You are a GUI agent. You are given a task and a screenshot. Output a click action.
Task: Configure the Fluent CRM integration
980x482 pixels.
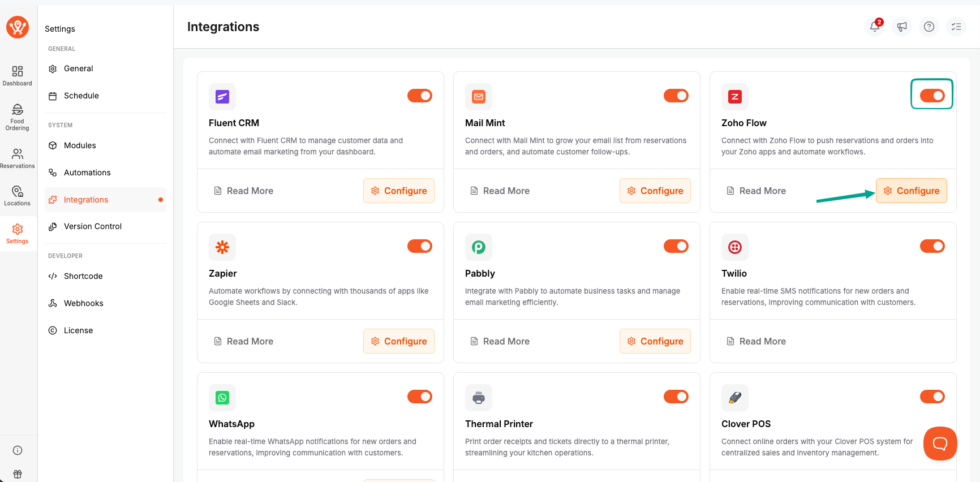click(399, 191)
